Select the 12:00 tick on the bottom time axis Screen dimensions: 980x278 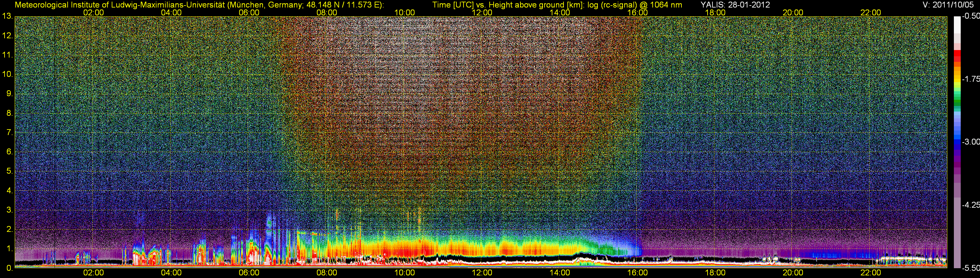482,273
